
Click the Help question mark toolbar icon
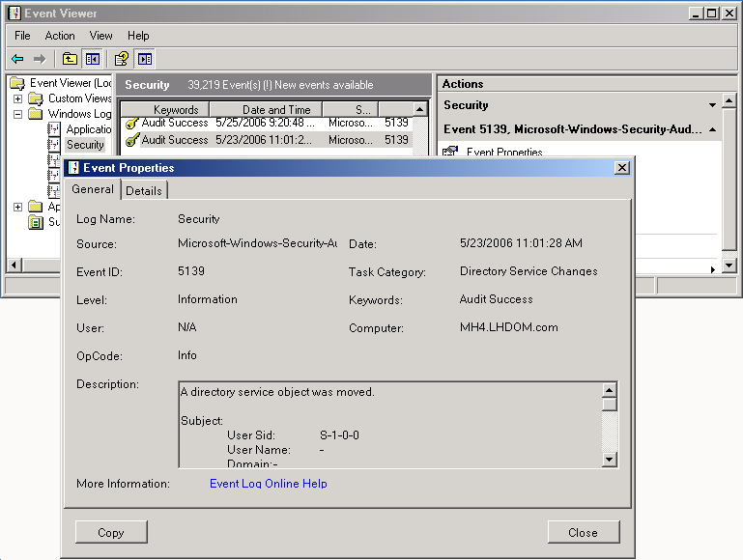122,59
